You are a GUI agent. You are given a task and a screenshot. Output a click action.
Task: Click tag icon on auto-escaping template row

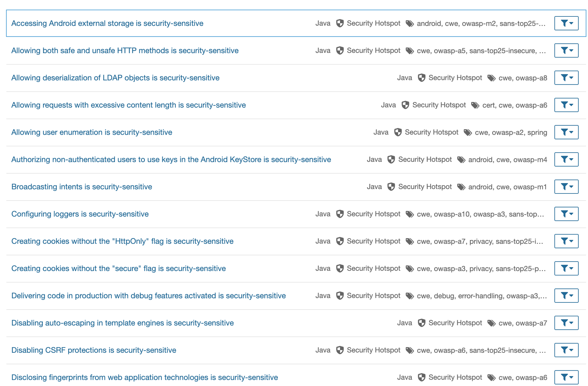491,323
